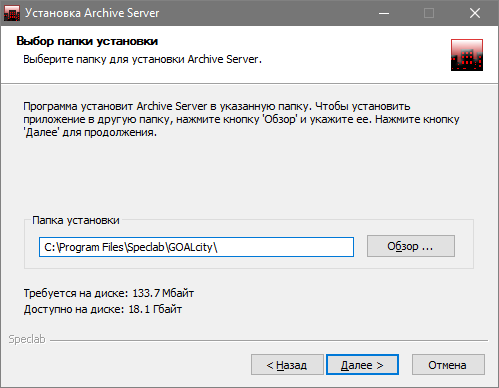Go forward with the Далее > button
Image resolution: width=499 pixels, height=388 pixels.
pos(362,365)
